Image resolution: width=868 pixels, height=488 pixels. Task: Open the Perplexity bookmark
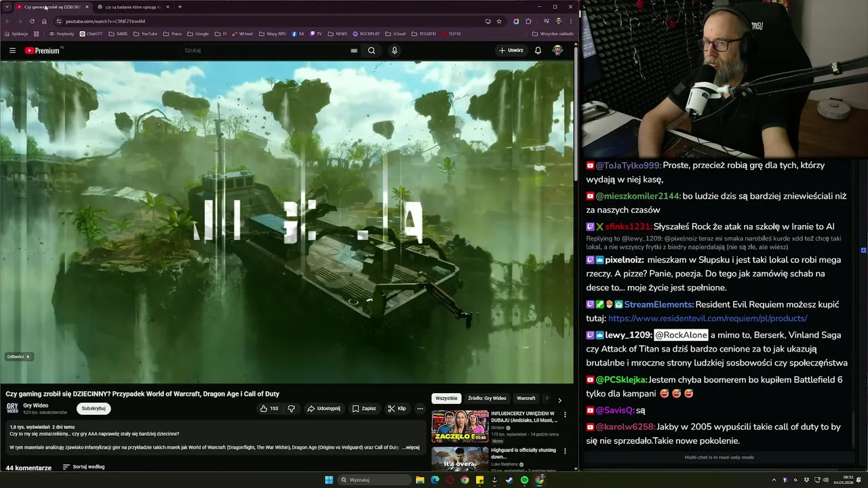61,33
